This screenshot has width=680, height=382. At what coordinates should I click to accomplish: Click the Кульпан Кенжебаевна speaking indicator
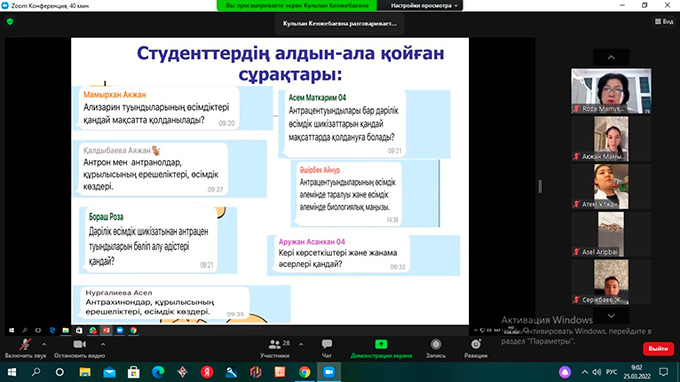pyautogui.click(x=340, y=23)
